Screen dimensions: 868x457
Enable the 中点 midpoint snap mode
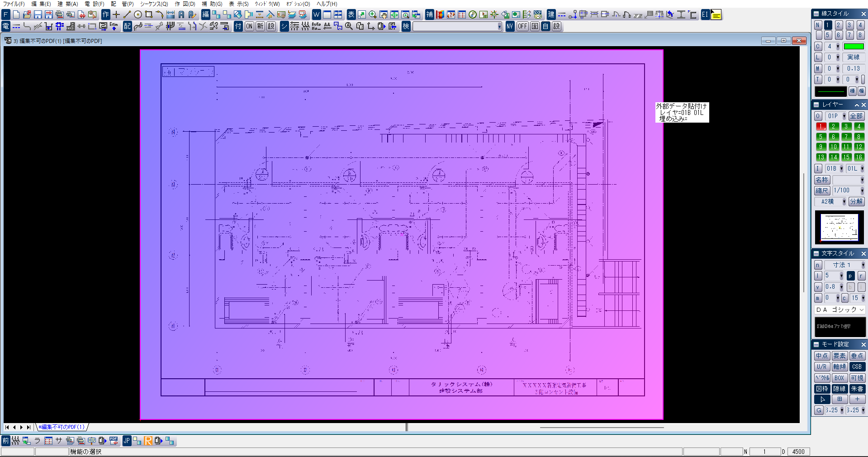click(x=821, y=356)
